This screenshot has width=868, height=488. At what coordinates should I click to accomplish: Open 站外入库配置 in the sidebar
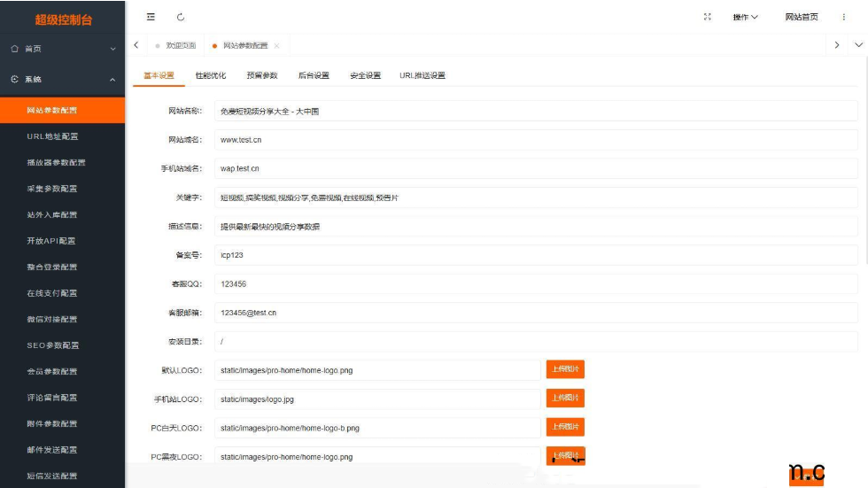coord(63,214)
